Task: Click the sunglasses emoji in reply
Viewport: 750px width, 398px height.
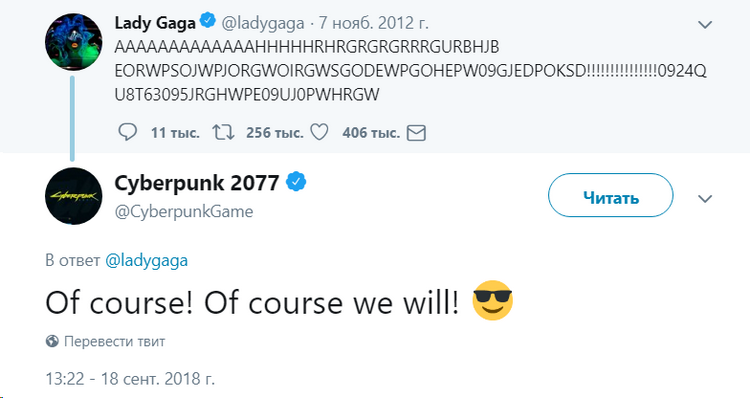Action: [492, 300]
